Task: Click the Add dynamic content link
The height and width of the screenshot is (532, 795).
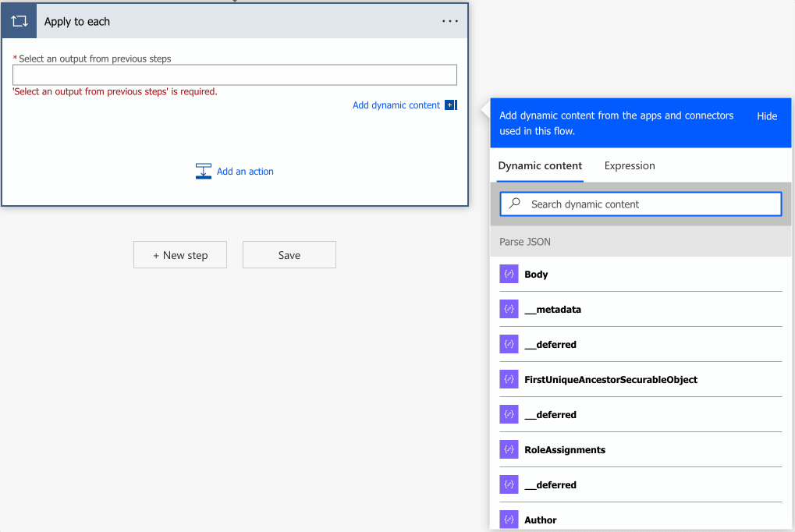Action: (396, 105)
